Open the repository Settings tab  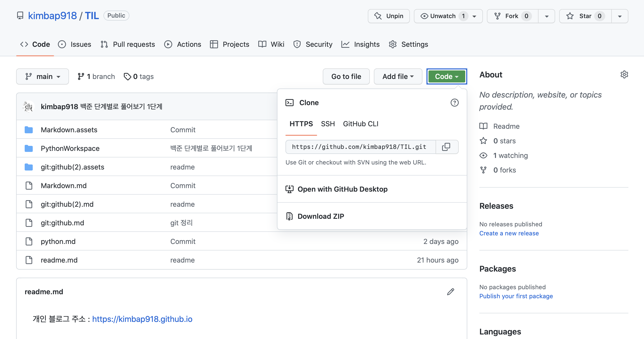pos(408,44)
